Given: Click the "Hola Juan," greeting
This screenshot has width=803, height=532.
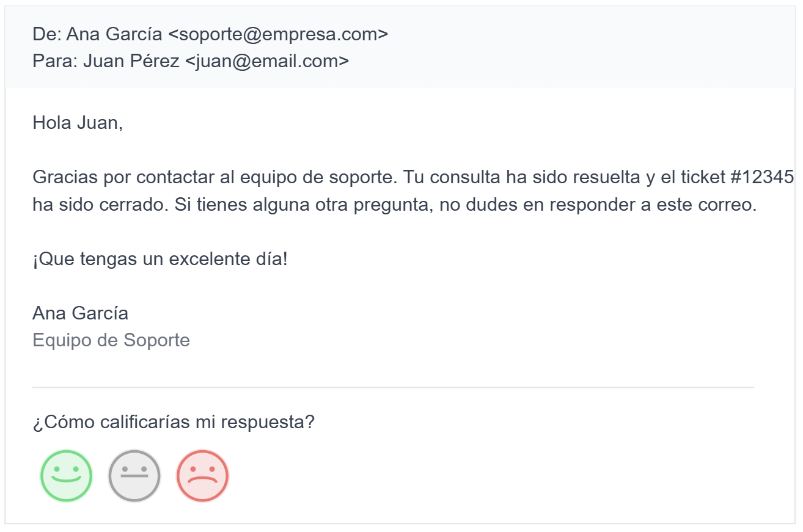Looking at the screenshot, I should [78, 123].
